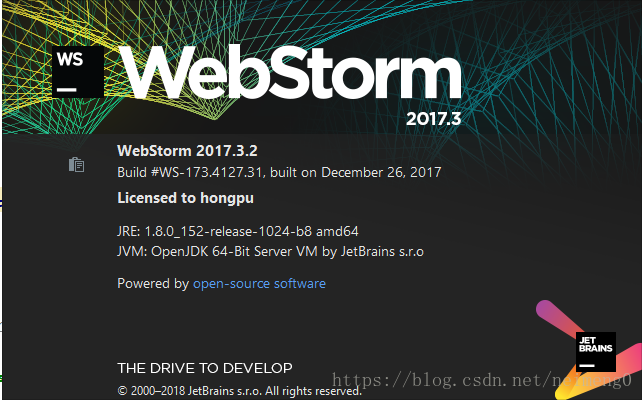Click the JetBrains copyright notice
The height and width of the screenshot is (400, 643).
tap(239, 391)
